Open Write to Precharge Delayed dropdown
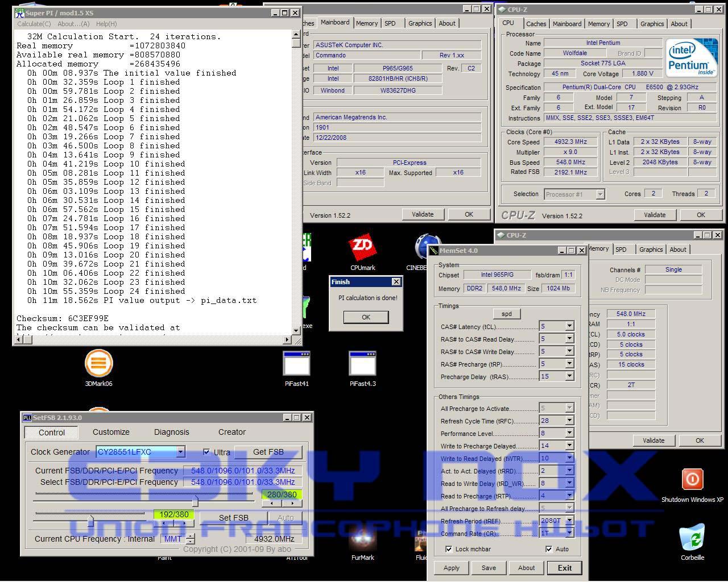728x582 pixels. pos(569,446)
